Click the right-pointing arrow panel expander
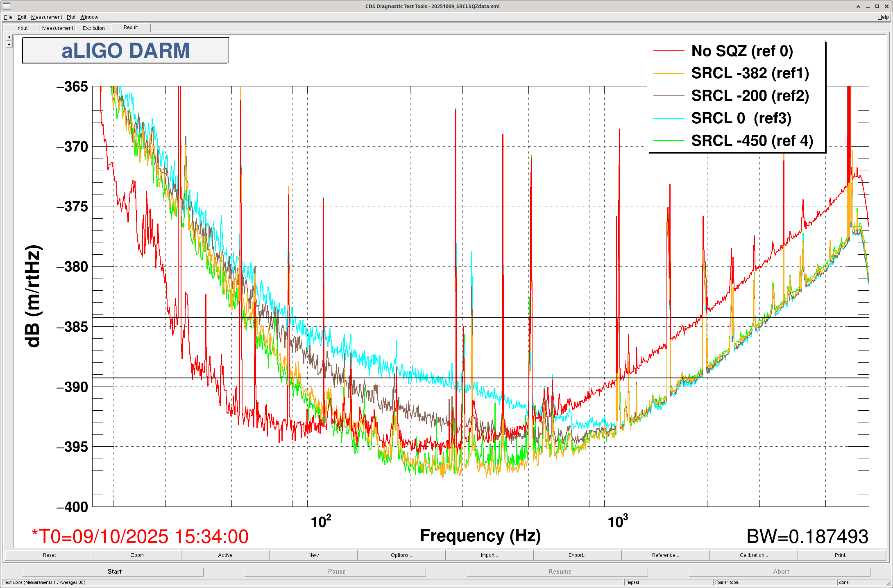Viewport: 893px width, 588px height. coord(9,37)
